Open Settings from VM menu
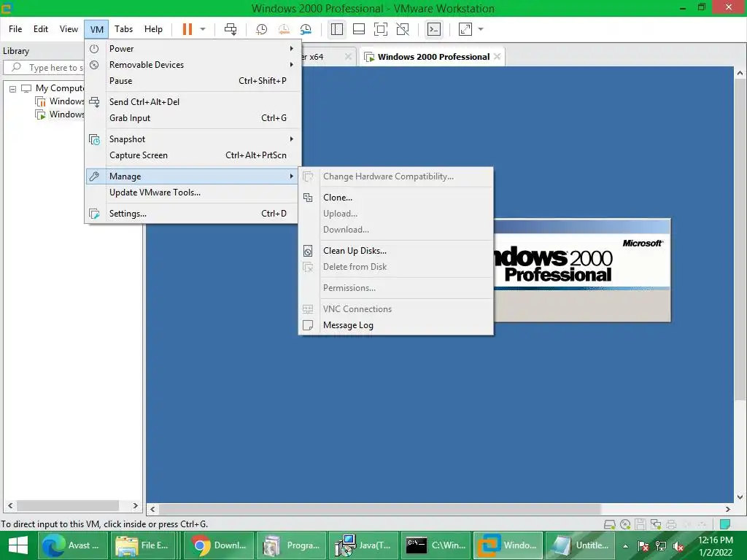747x560 pixels. [x=193, y=214]
